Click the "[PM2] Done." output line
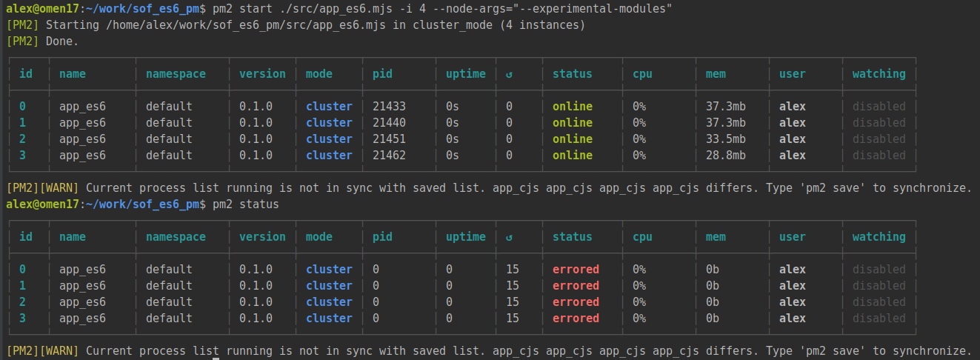Image resolution: width=980 pixels, height=360 pixels. click(x=42, y=41)
